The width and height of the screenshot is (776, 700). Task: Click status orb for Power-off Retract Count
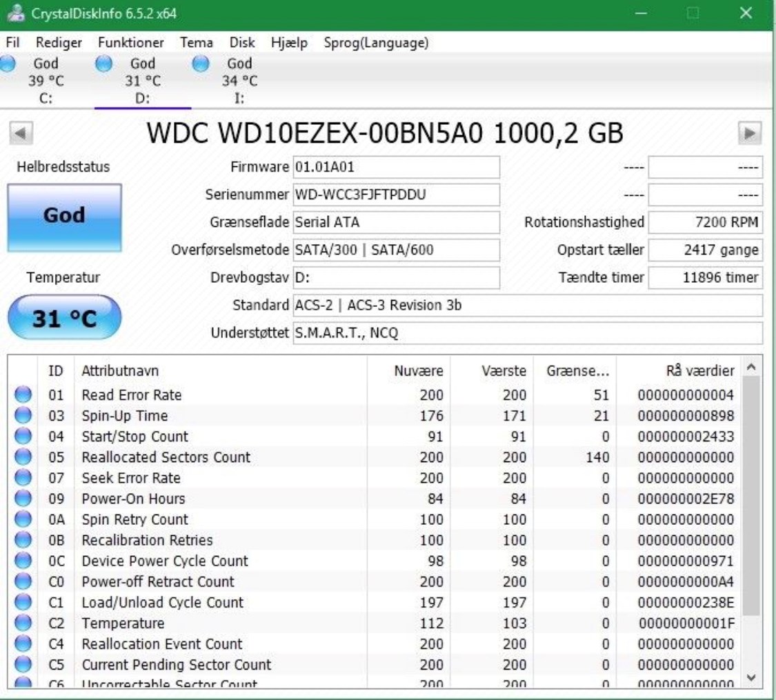[23, 582]
